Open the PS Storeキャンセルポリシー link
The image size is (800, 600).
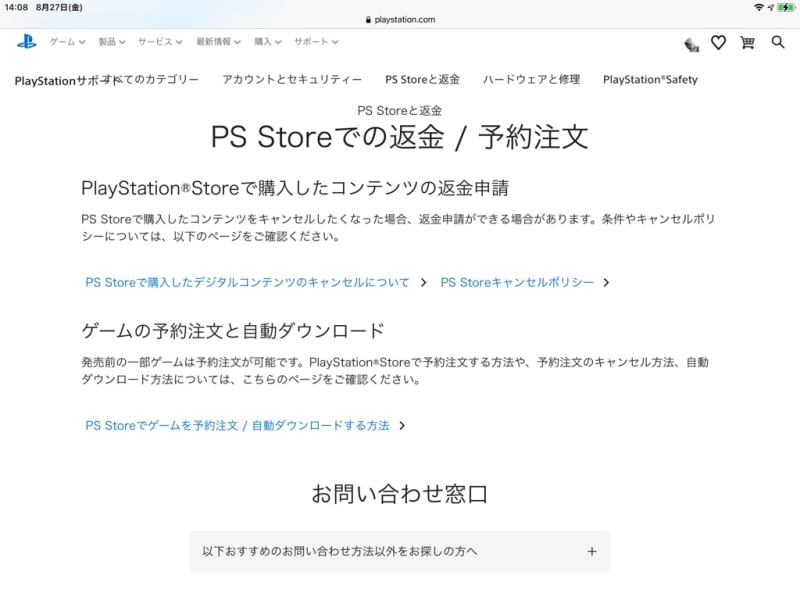click(517, 282)
